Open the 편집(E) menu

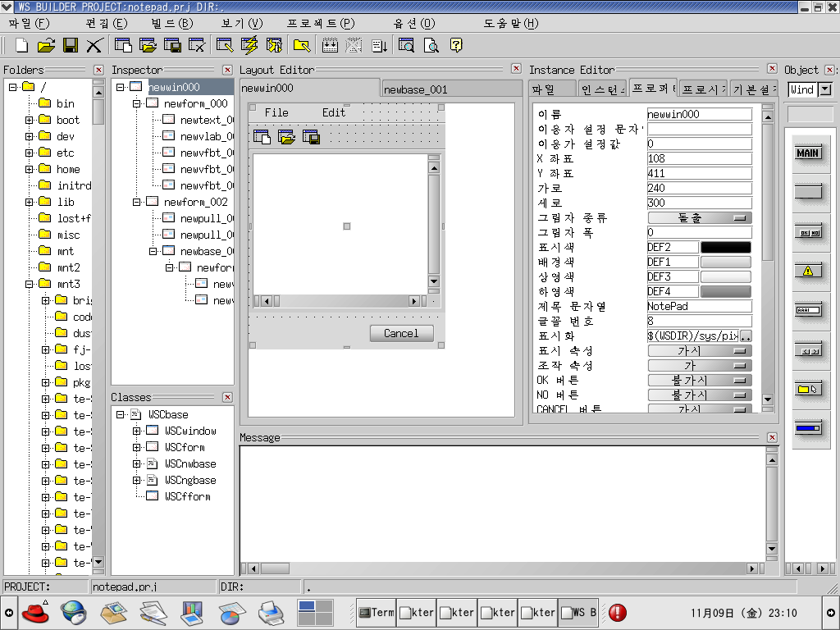coord(107,24)
